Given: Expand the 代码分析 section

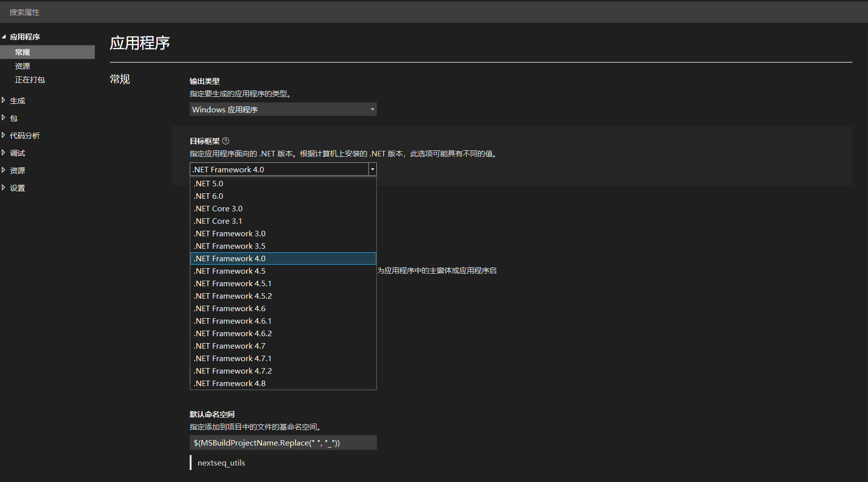Looking at the screenshot, I should 3,135.
